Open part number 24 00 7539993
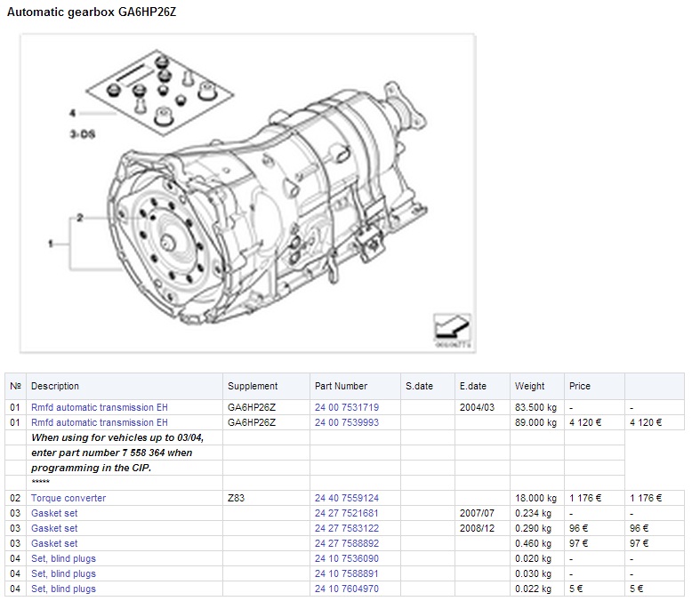Viewport: 700px width, 601px height. coord(346,422)
